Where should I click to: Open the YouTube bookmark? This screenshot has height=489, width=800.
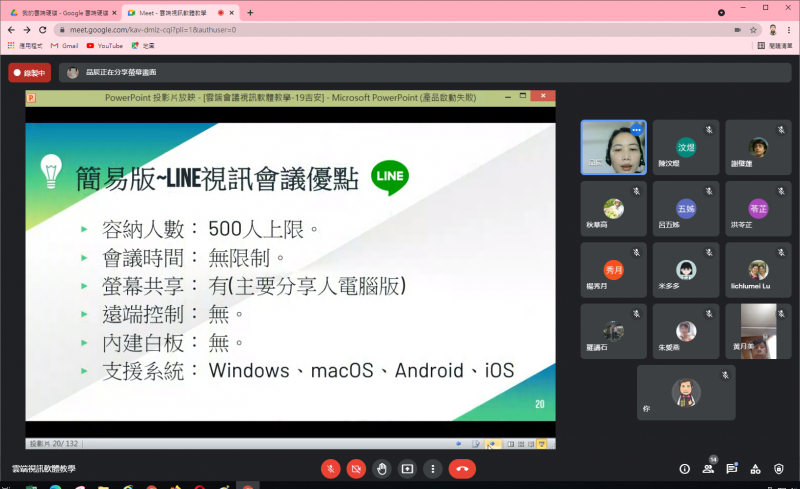(105, 45)
